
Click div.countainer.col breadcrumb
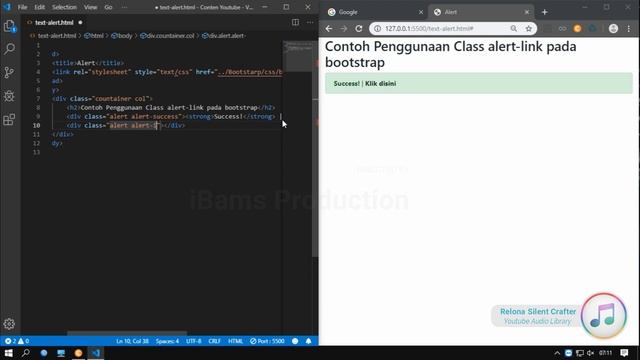point(167,36)
